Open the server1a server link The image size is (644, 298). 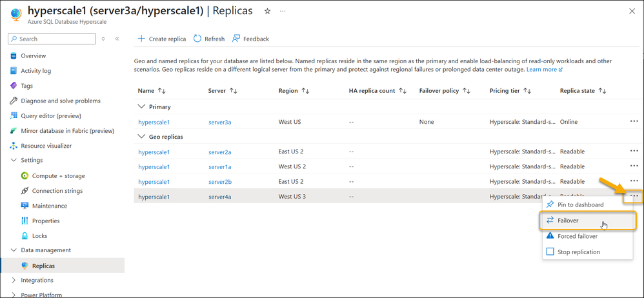click(x=220, y=166)
